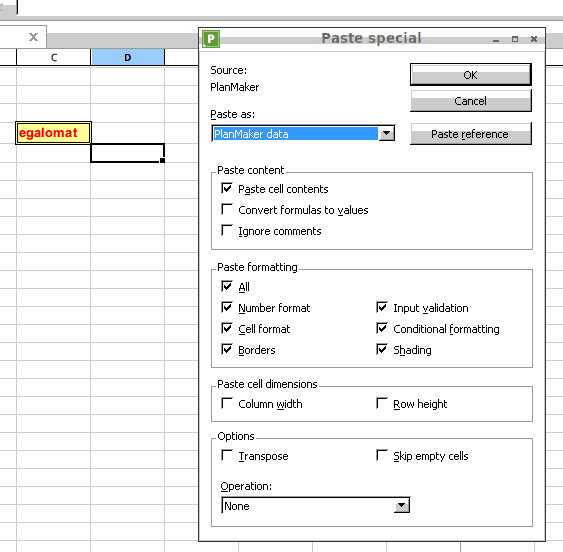Click the OK button
563x552 pixels.
coord(471,75)
